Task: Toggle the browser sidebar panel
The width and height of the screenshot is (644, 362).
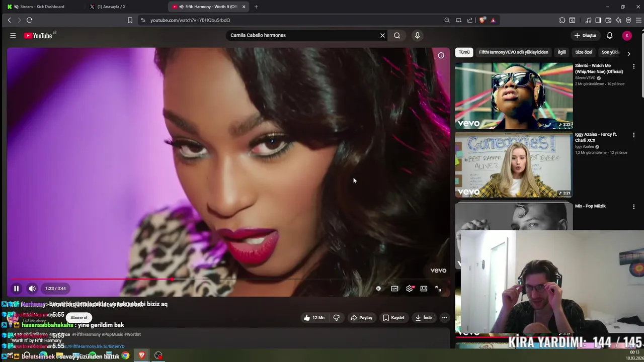Action: 598,20
